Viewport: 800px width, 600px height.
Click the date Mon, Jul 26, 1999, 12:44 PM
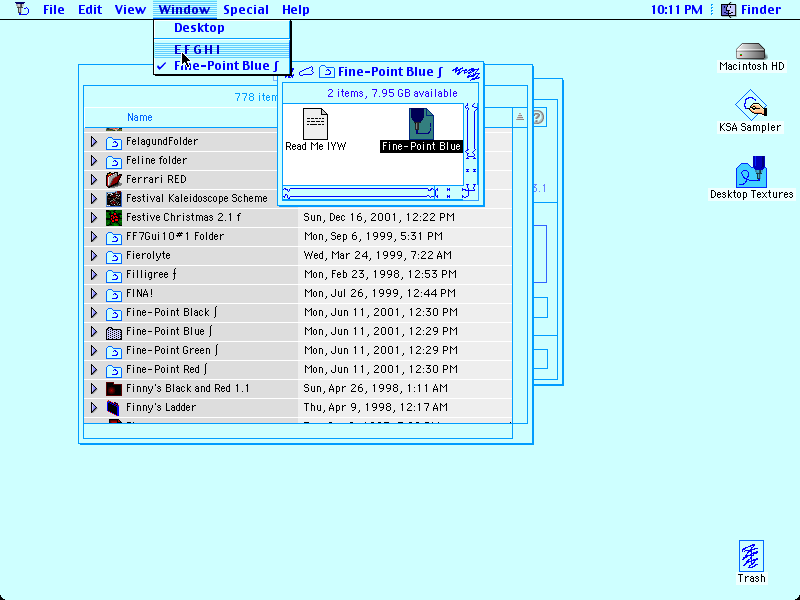(x=380, y=293)
